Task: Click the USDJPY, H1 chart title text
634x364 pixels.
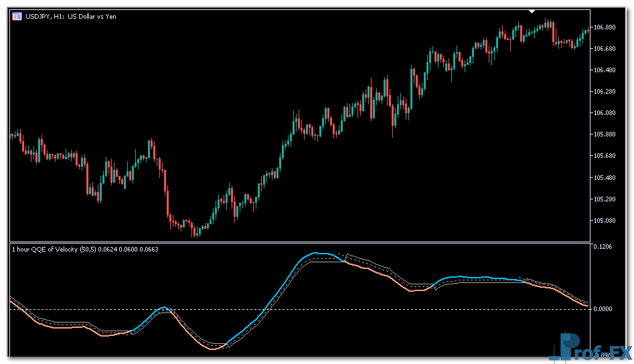Action: (70, 16)
